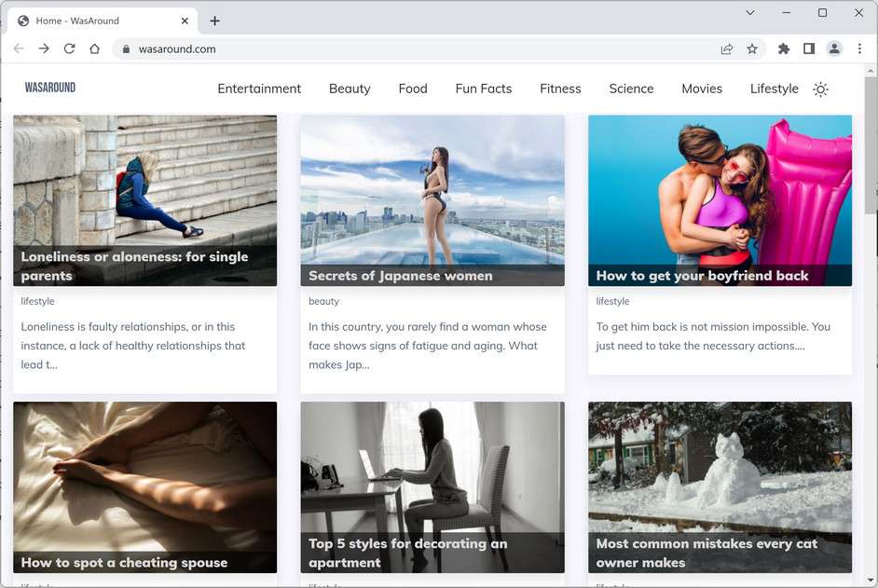The image size is (878, 588).
Task: Bookmark the page with star icon
Action: 753,48
